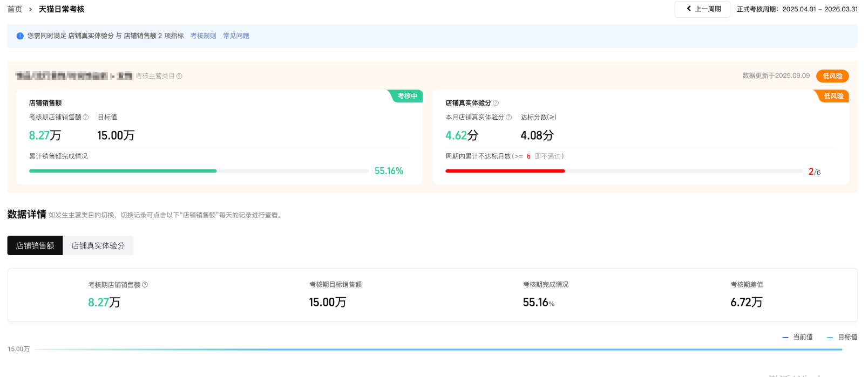
Task: Select the 店铺销售额 data tab
Action: pyautogui.click(x=35, y=245)
